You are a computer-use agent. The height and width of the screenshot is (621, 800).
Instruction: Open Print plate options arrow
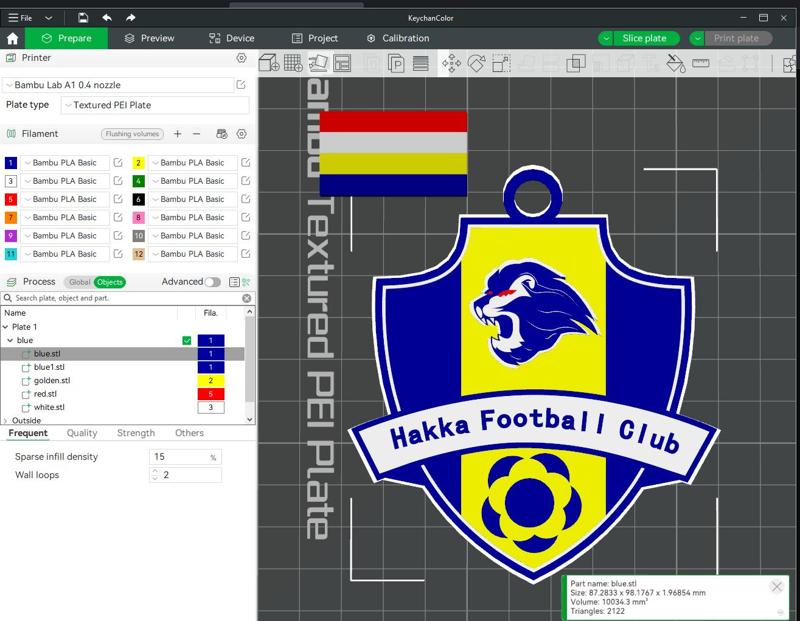(x=697, y=38)
